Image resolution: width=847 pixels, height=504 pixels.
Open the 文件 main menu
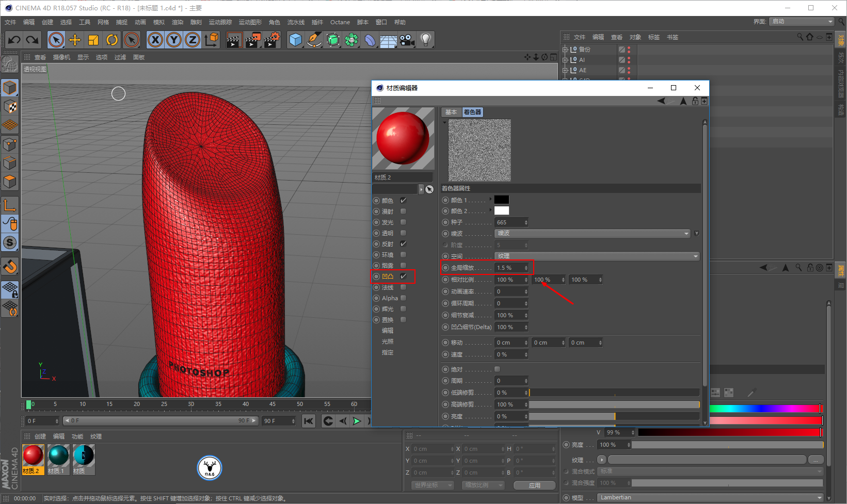point(10,22)
